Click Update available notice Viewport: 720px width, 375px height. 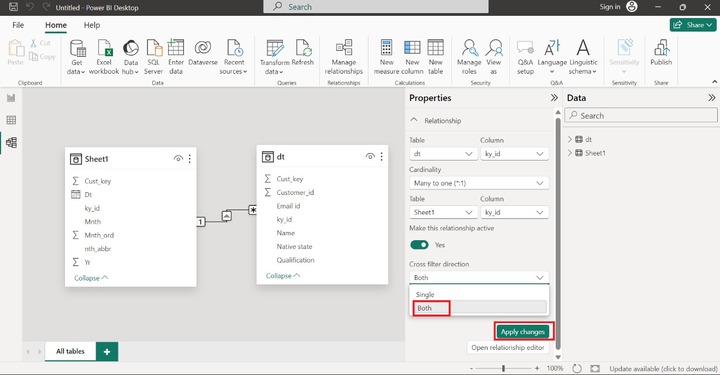(663, 369)
